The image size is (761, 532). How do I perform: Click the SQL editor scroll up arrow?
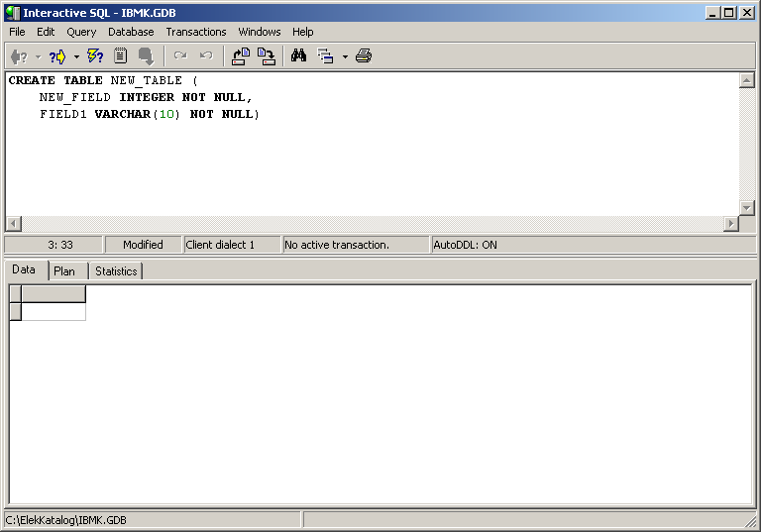[746, 80]
